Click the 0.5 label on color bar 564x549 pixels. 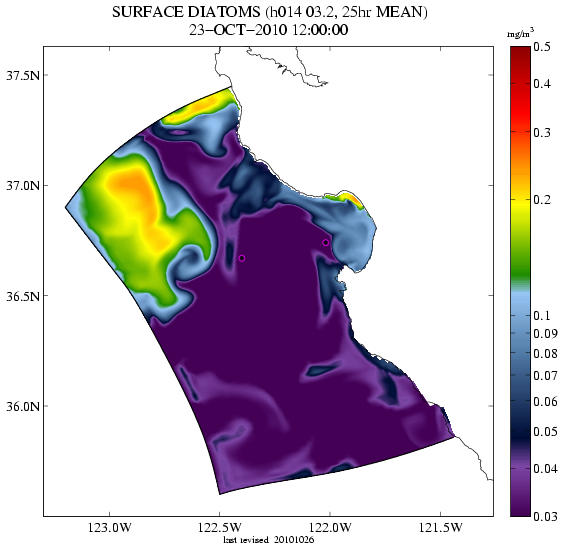[542, 47]
